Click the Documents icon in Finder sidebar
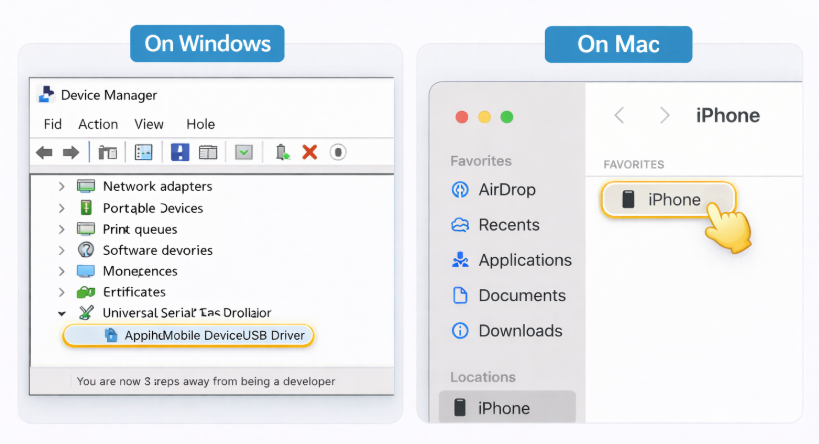This screenshot has height=444, width=819. [460, 295]
